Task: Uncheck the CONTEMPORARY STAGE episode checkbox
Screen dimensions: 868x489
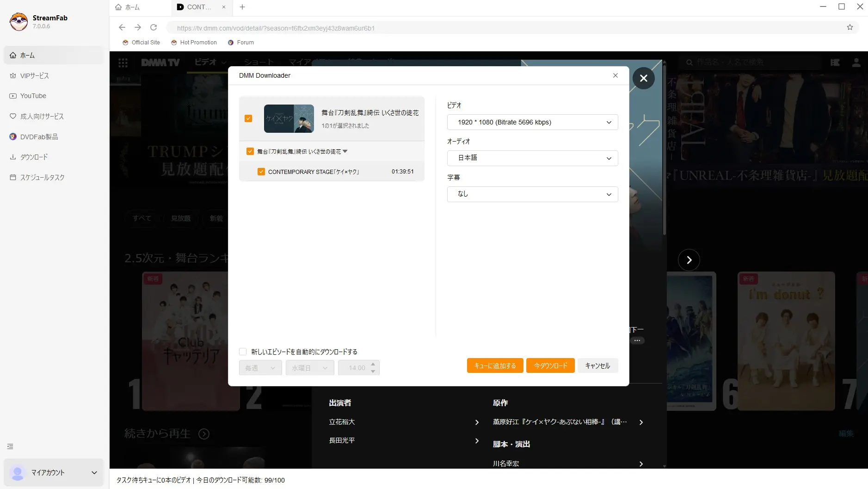Action: click(x=261, y=172)
